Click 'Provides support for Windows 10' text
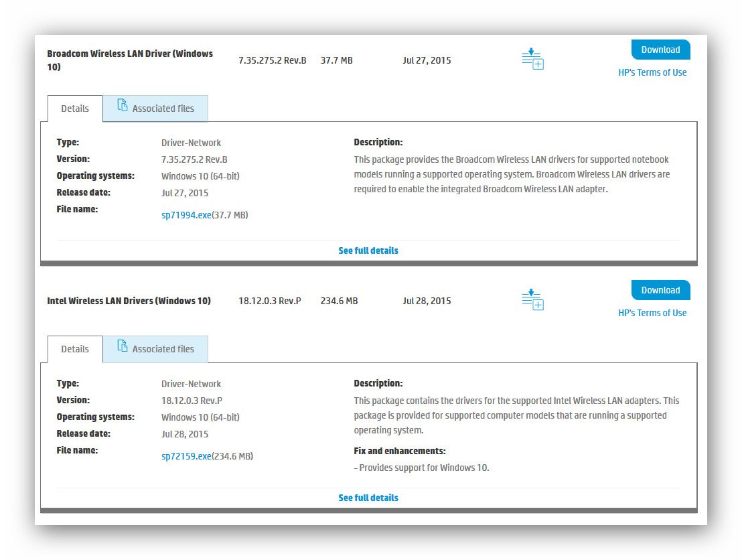Viewport: 742px width, 560px height. [x=424, y=468]
